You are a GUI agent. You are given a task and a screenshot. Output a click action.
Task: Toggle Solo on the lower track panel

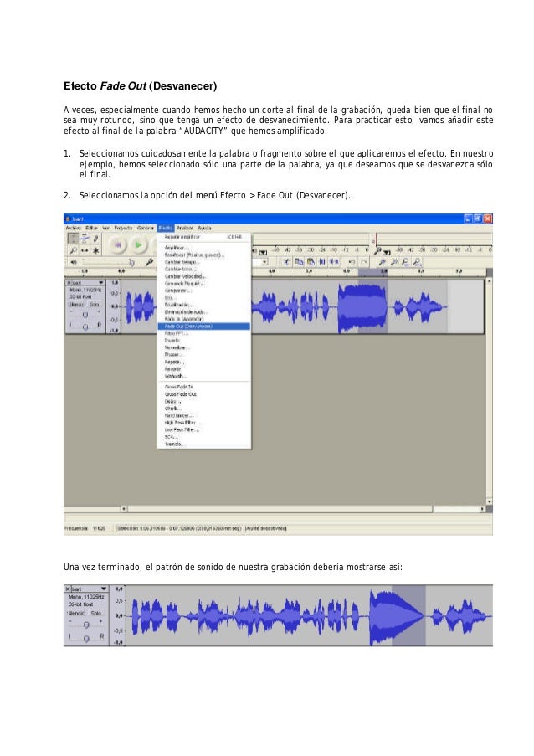[96, 614]
